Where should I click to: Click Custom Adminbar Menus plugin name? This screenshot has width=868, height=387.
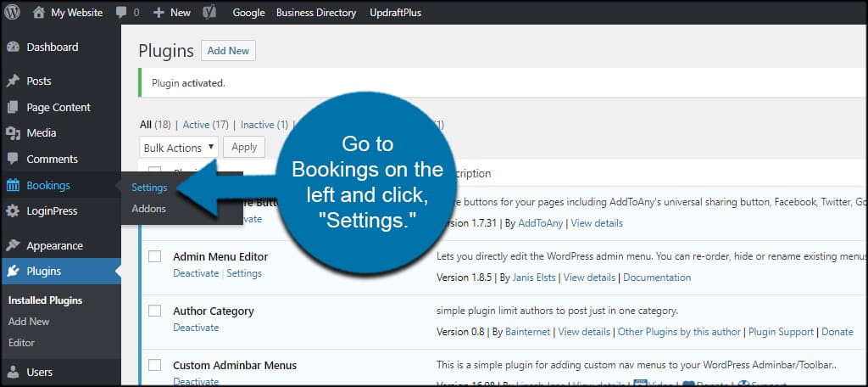(235, 366)
